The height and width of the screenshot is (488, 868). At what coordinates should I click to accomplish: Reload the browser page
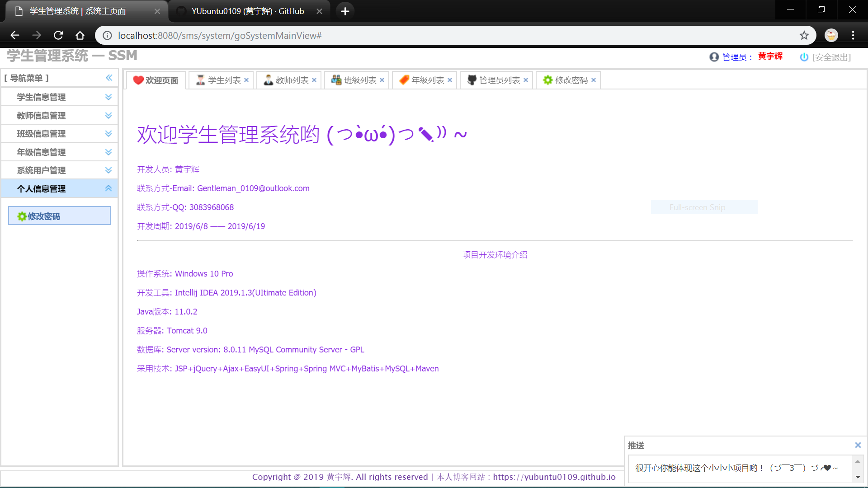[58, 35]
